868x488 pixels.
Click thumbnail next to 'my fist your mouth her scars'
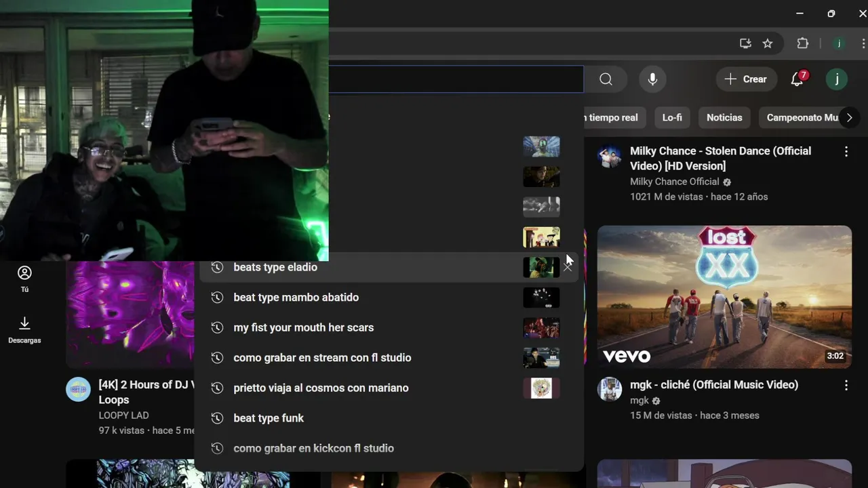click(x=541, y=327)
